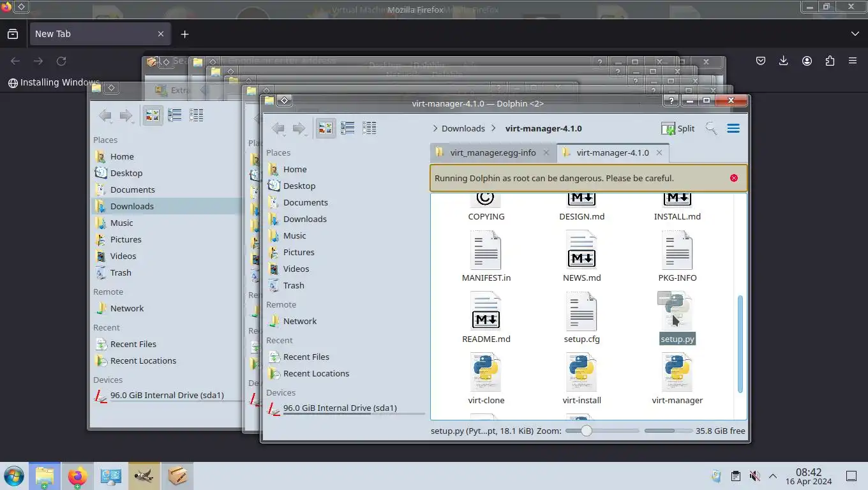
Task: Switch to Details view mode in front Dolphin
Action: pyautogui.click(x=370, y=128)
